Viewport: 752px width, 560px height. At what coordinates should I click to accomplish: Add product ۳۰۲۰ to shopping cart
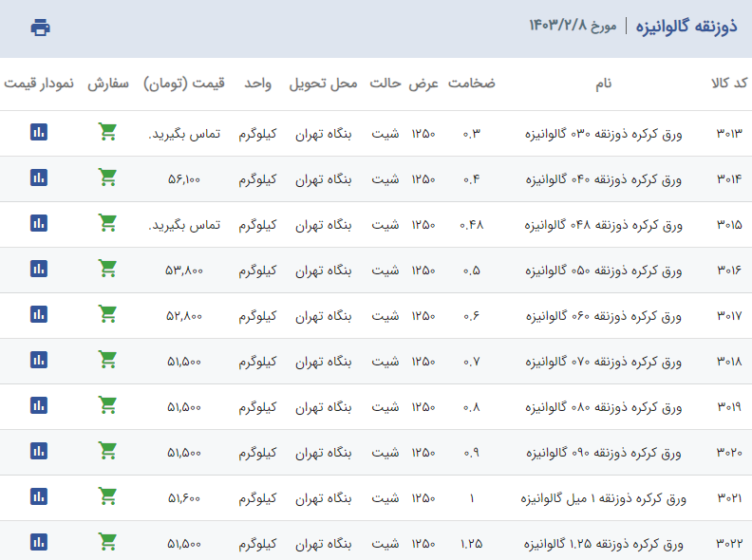tap(108, 451)
